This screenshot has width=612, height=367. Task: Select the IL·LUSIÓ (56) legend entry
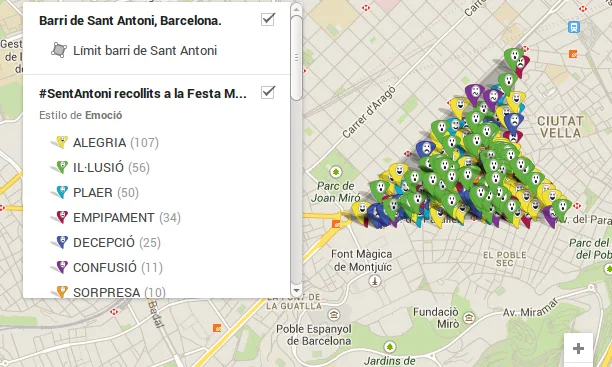pyautogui.click(x=112, y=167)
